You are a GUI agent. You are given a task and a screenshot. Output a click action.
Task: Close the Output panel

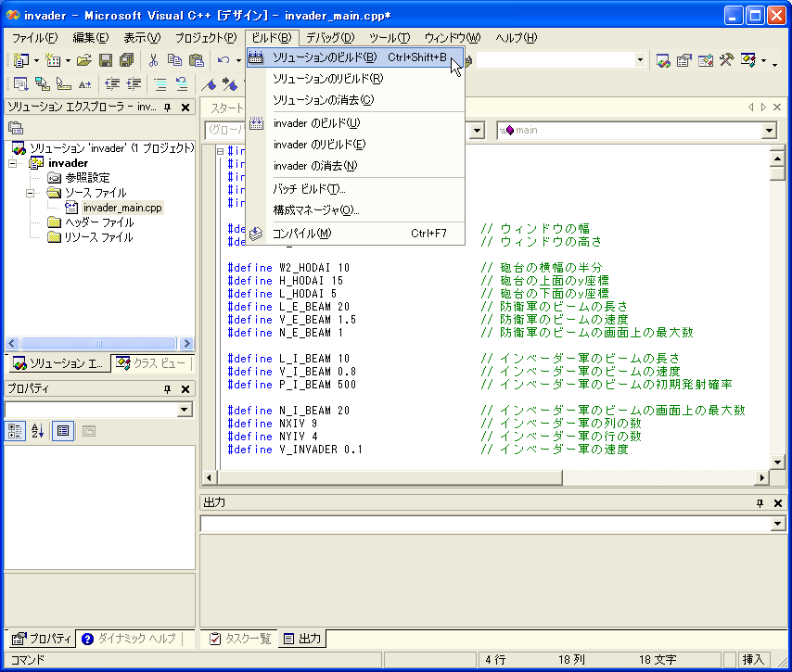point(778,503)
